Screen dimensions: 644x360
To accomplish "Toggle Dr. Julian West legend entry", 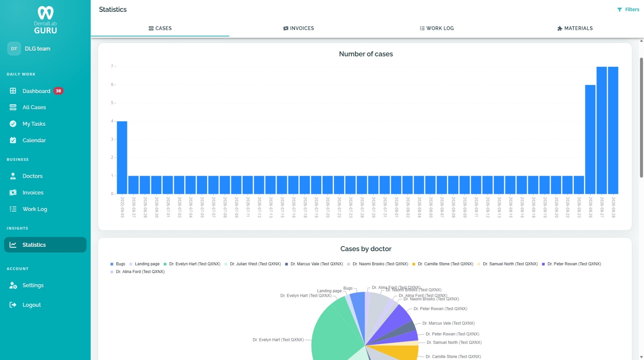I will [x=253, y=264].
